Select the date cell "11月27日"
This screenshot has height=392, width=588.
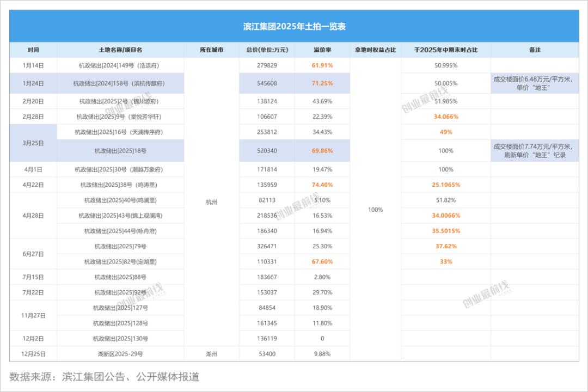(33, 315)
